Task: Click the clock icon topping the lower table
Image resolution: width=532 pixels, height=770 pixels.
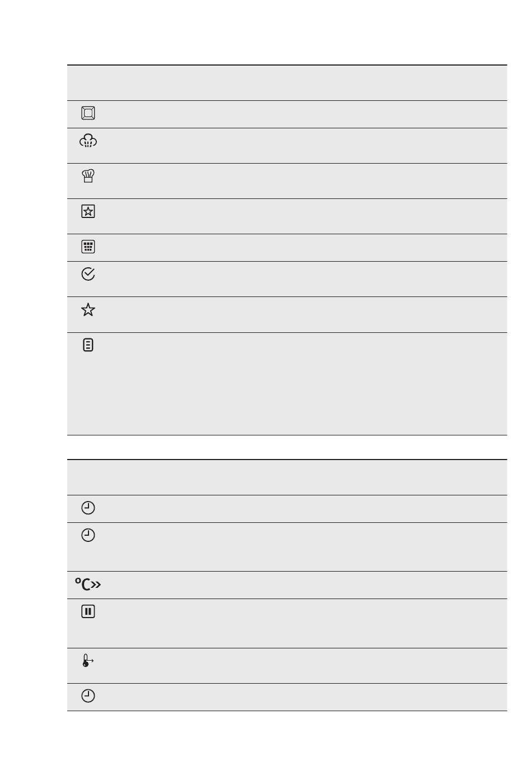Action: pos(88,508)
